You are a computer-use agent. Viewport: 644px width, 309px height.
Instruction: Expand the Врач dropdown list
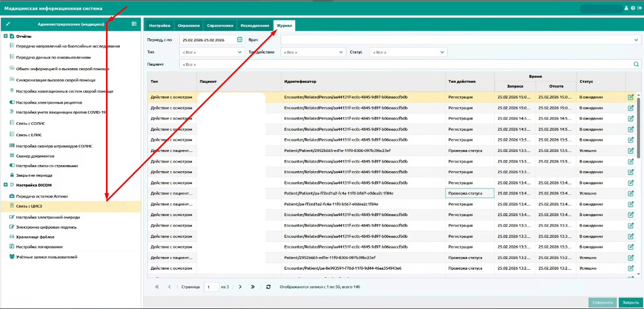tap(636, 39)
